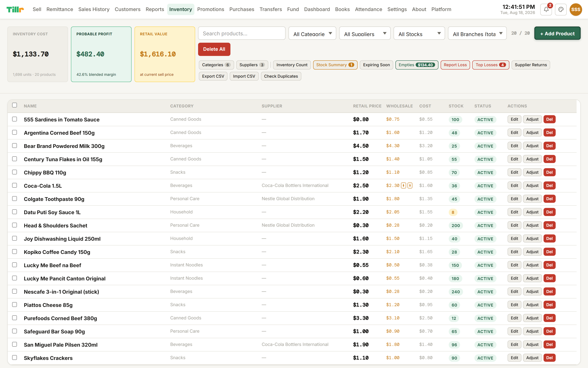Expand the All Branches dropdown

[x=477, y=33]
